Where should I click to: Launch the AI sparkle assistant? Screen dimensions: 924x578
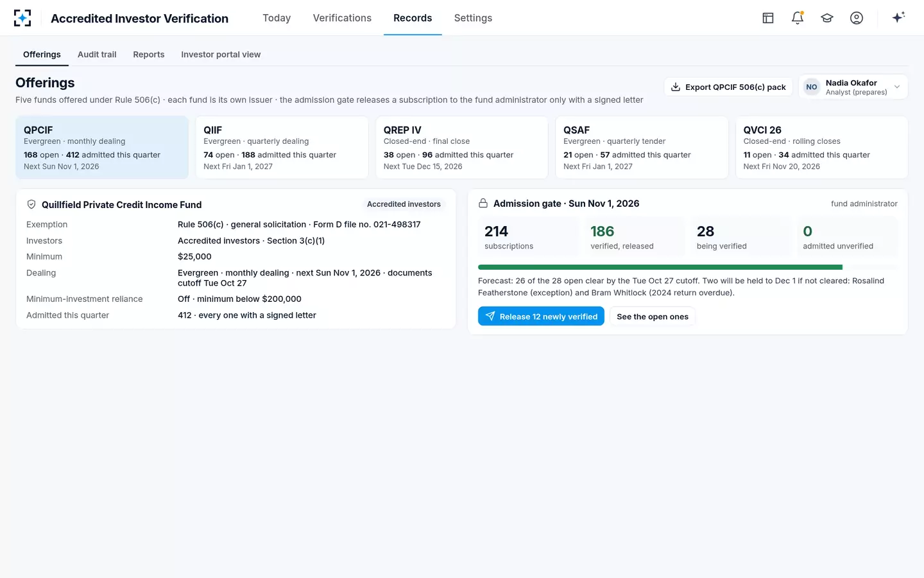click(x=898, y=17)
